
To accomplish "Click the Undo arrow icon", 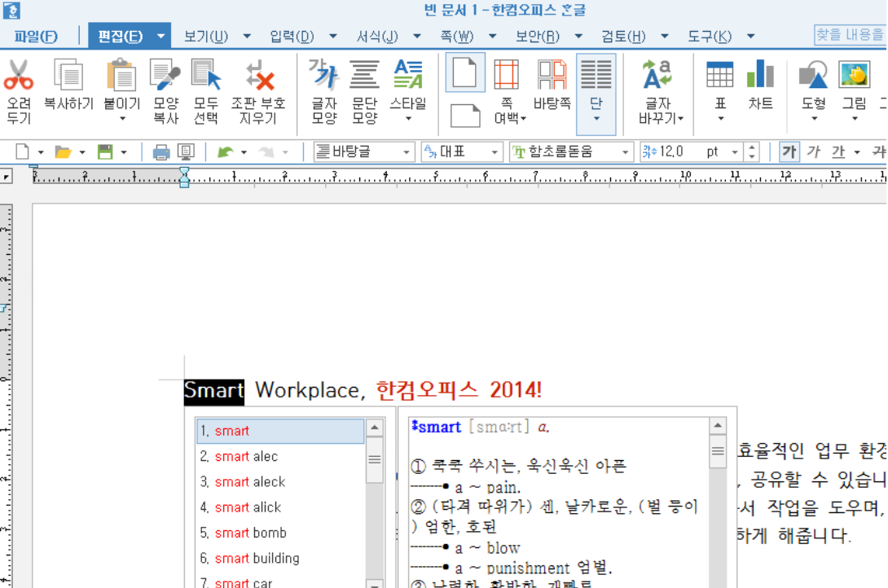I will (x=226, y=151).
